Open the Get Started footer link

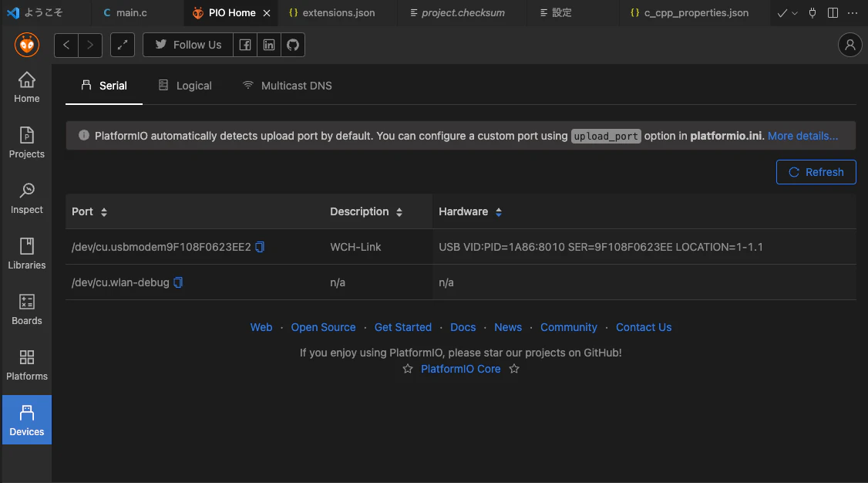point(403,327)
